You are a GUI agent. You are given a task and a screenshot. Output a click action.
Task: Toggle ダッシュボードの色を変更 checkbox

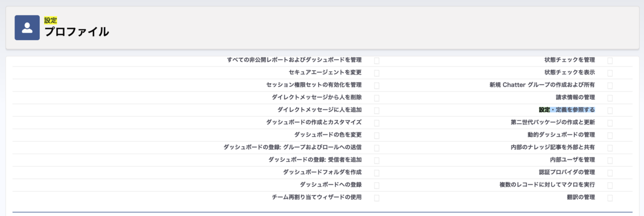[377, 135]
